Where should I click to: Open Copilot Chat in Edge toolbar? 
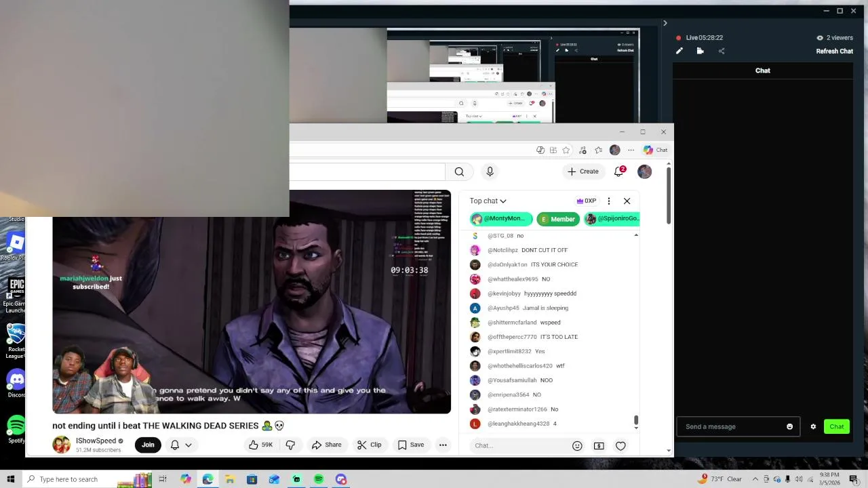point(655,150)
